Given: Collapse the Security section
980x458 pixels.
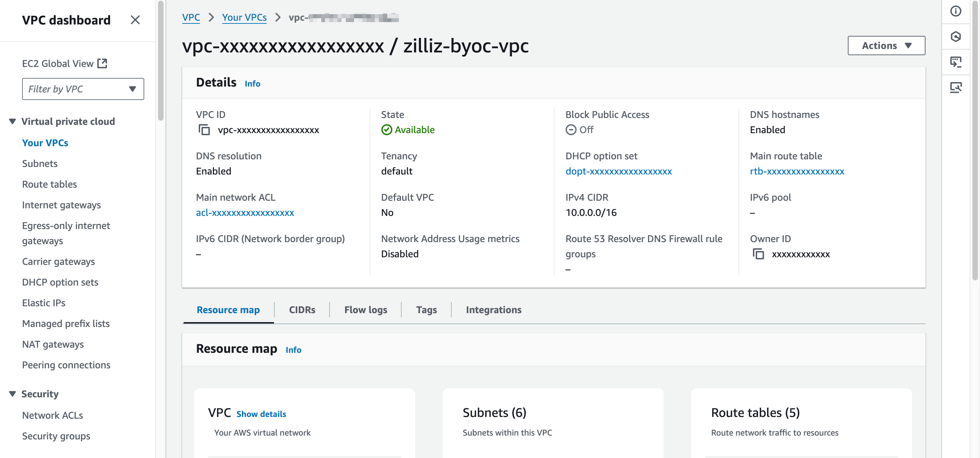Looking at the screenshot, I should click(12, 394).
